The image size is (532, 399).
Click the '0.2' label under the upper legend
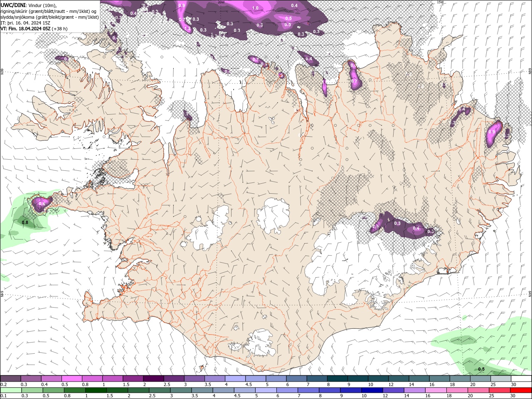[x=3, y=384]
